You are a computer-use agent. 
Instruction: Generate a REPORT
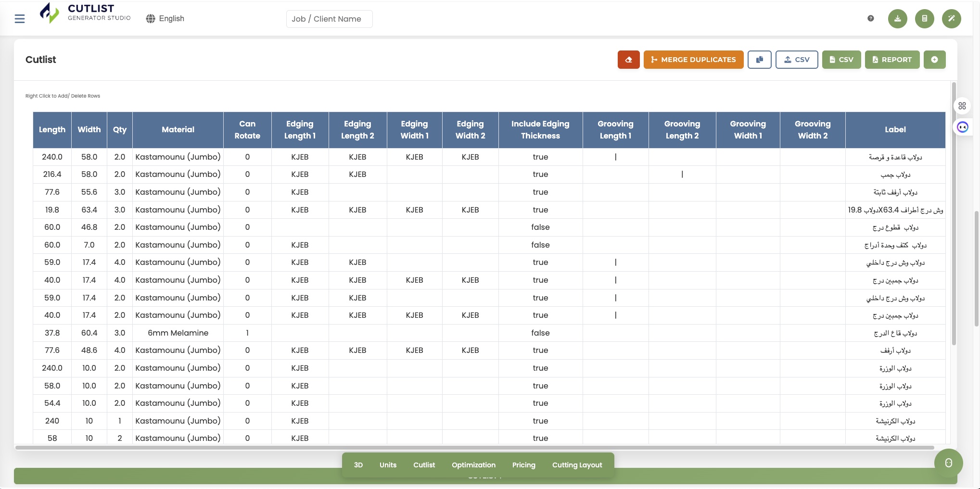click(x=892, y=60)
